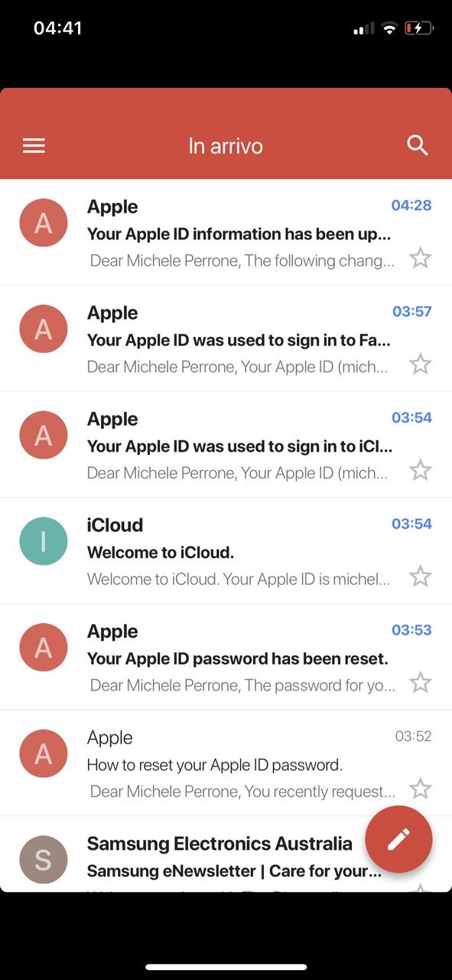Tap the In arrivo inbox title

coord(226,145)
